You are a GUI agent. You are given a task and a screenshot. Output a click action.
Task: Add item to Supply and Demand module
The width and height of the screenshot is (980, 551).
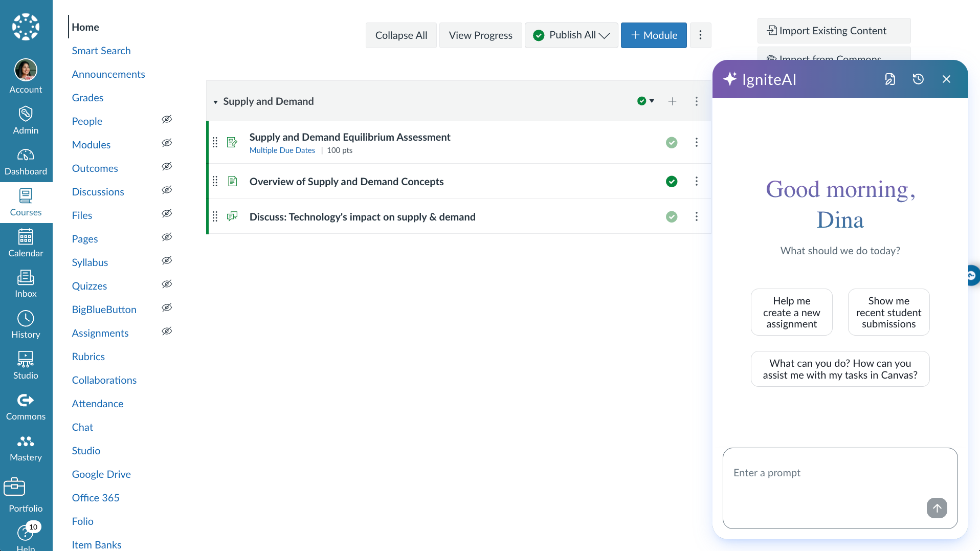click(672, 101)
